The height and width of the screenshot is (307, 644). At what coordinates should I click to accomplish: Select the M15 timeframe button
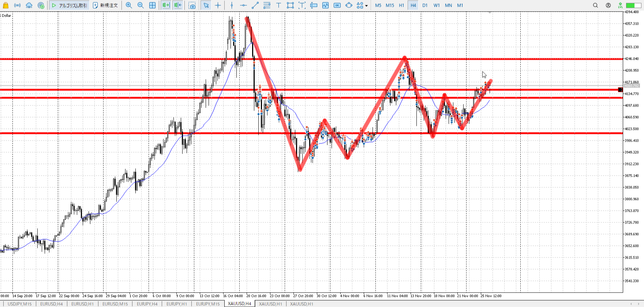(390, 5)
